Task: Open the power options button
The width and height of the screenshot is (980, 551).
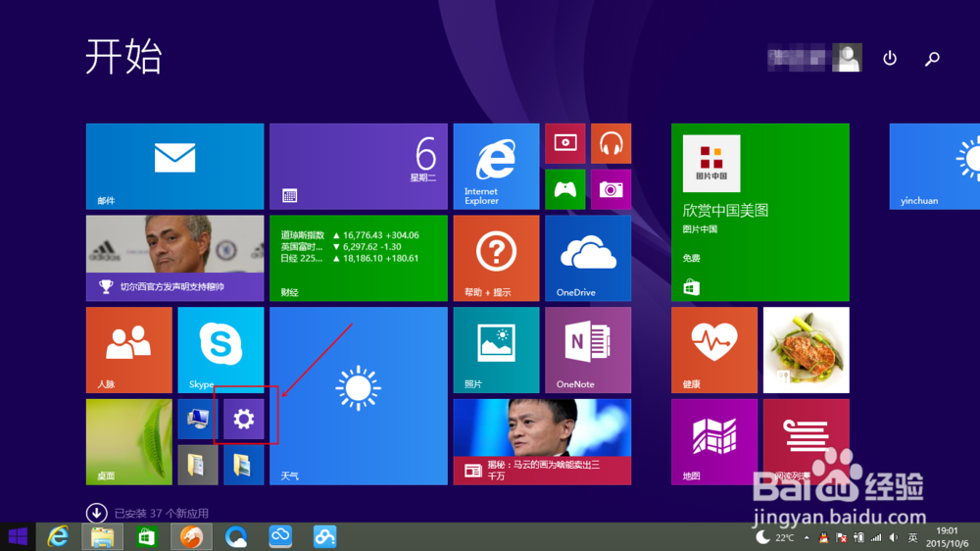Action: (890, 58)
